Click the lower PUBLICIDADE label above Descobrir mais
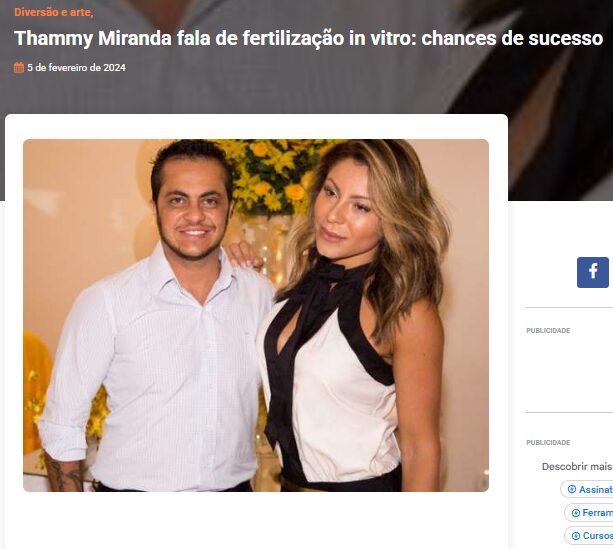 [548, 442]
